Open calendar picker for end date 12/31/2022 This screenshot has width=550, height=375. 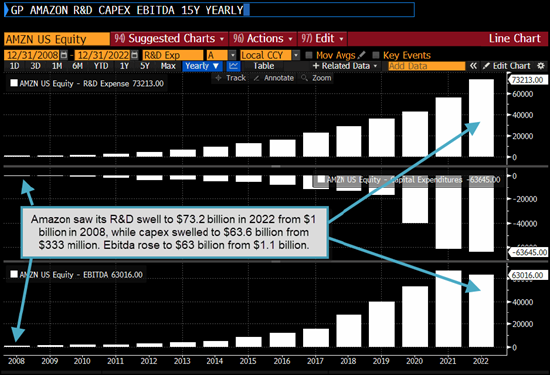[x=134, y=55]
